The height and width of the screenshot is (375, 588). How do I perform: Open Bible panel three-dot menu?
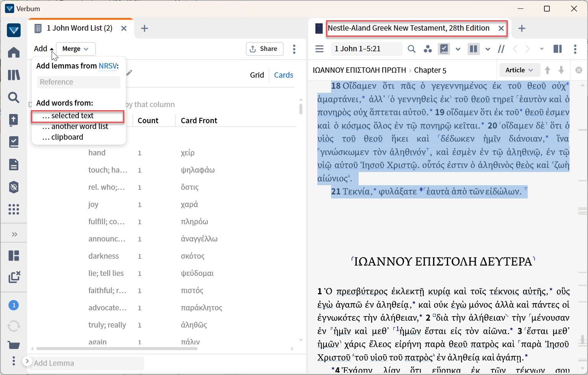[x=575, y=49]
